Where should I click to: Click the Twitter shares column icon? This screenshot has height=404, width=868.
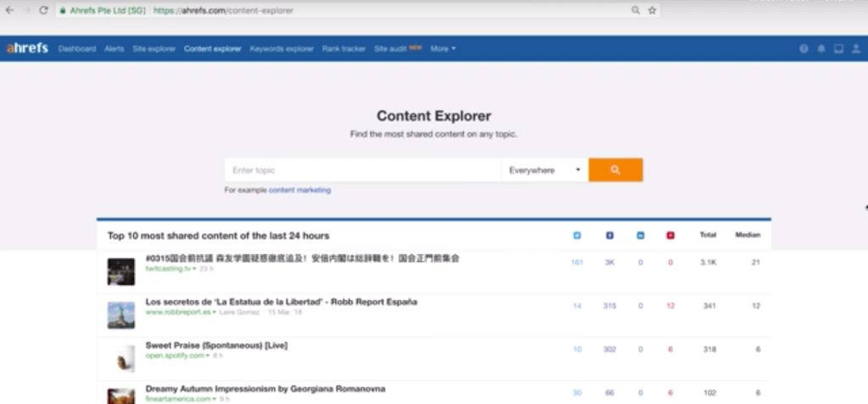pos(577,235)
